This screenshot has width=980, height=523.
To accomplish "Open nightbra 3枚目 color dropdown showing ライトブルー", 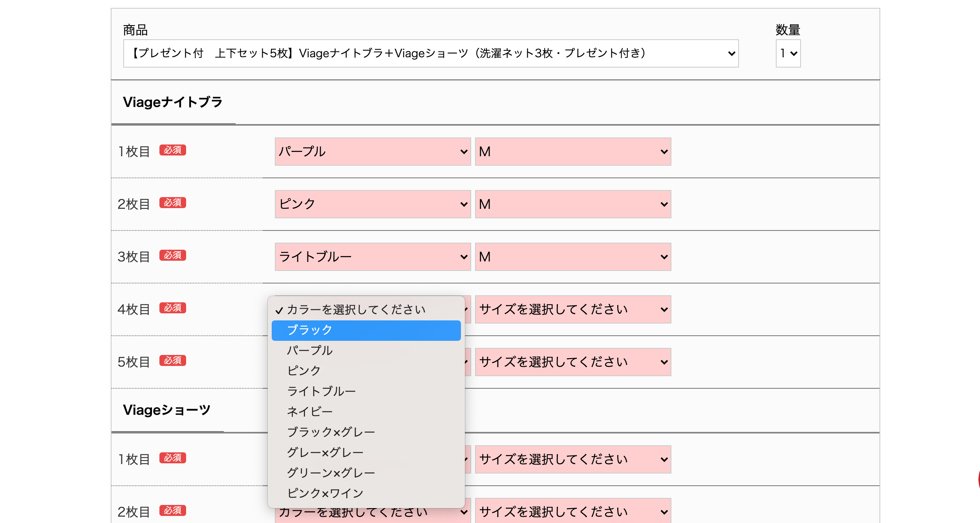I will pyautogui.click(x=373, y=257).
